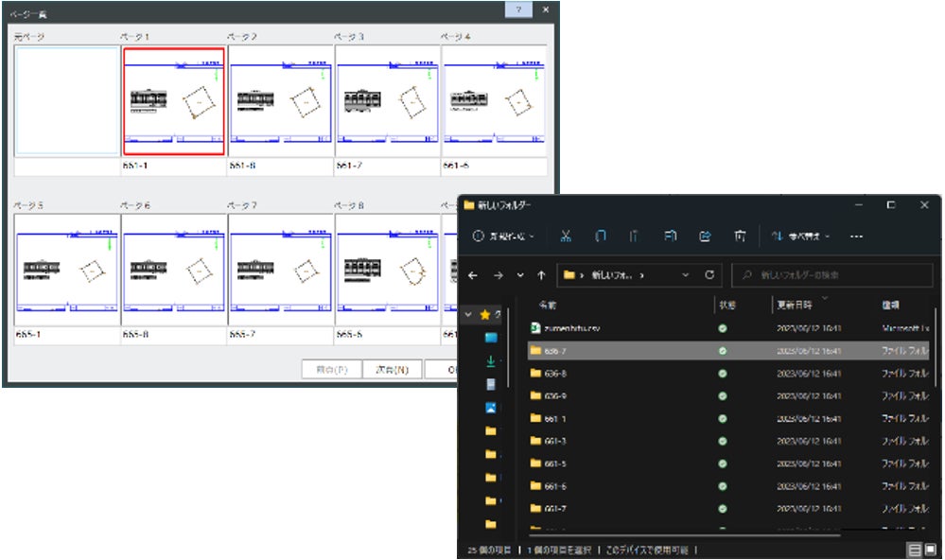Switch to details view icon in status bar
945x560 pixels.
915,550
